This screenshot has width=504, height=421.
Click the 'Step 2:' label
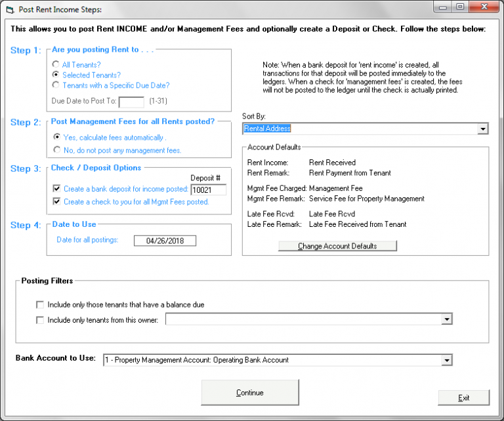[x=26, y=123]
